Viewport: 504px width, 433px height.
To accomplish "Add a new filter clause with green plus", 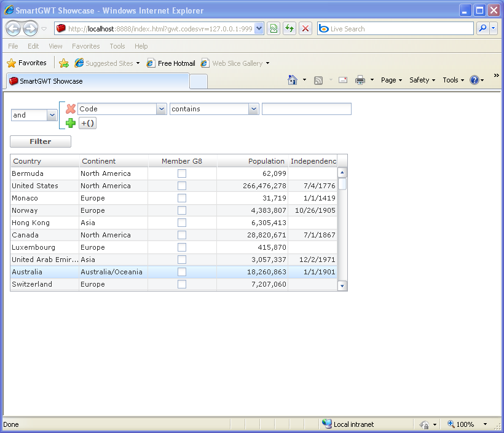I will 71,123.
